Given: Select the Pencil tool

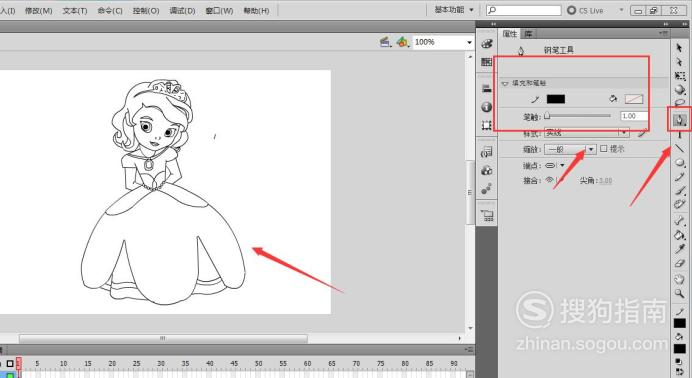Looking at the screenshot, I should click(x=680, y=177).
